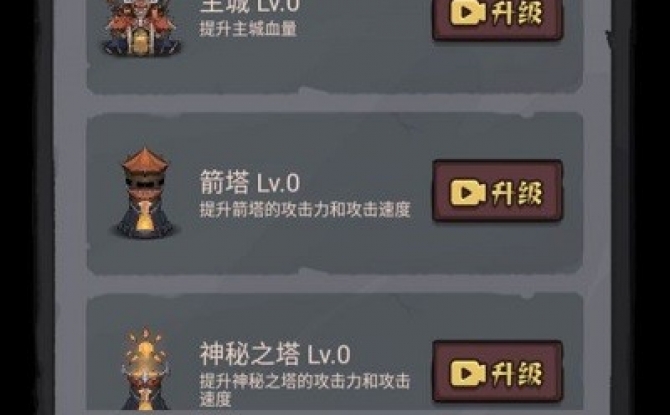The image size is (670, 415).
Task: Click the video ad icon in 主城 upgrade button
Action: 467,12
